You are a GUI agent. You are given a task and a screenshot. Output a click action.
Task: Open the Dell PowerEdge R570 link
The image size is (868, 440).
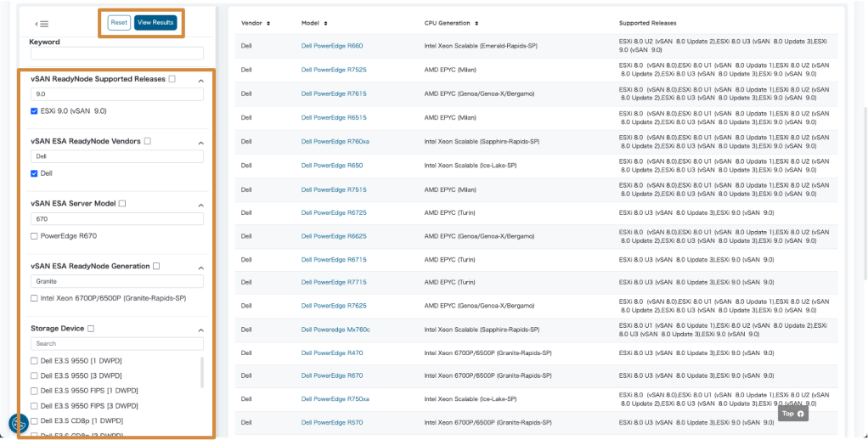(x=332, y=423)
